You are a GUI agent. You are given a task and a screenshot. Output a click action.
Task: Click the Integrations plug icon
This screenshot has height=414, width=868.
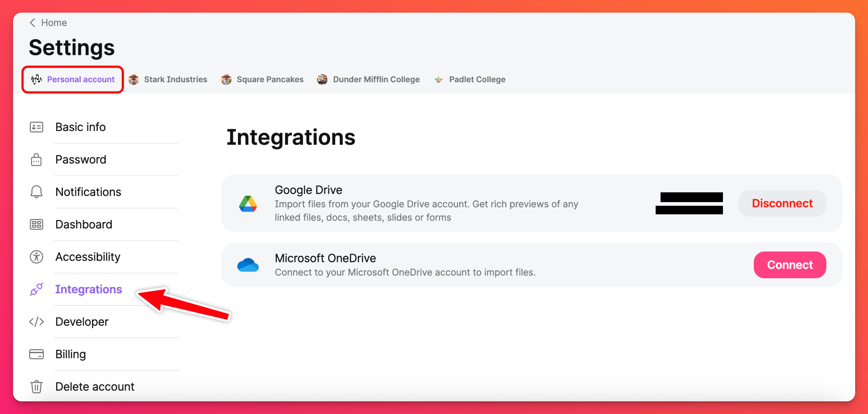click(x=36, y=289)
